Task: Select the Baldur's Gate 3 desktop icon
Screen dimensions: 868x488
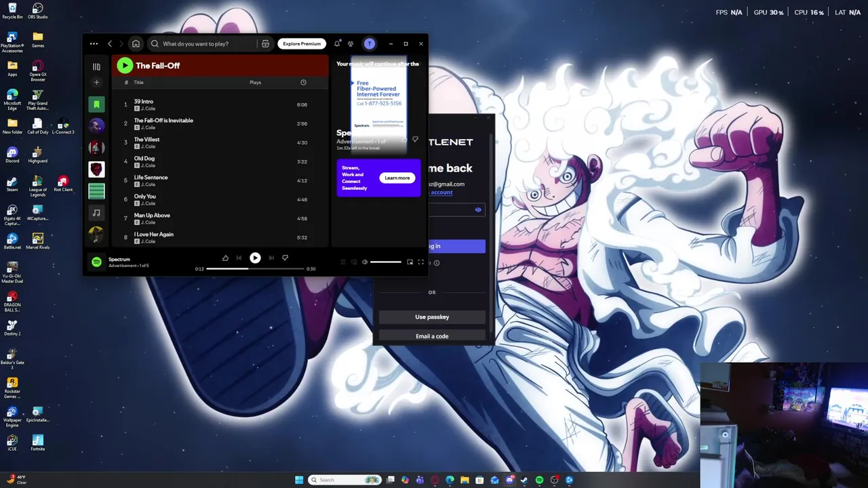Action: [12, 358]
